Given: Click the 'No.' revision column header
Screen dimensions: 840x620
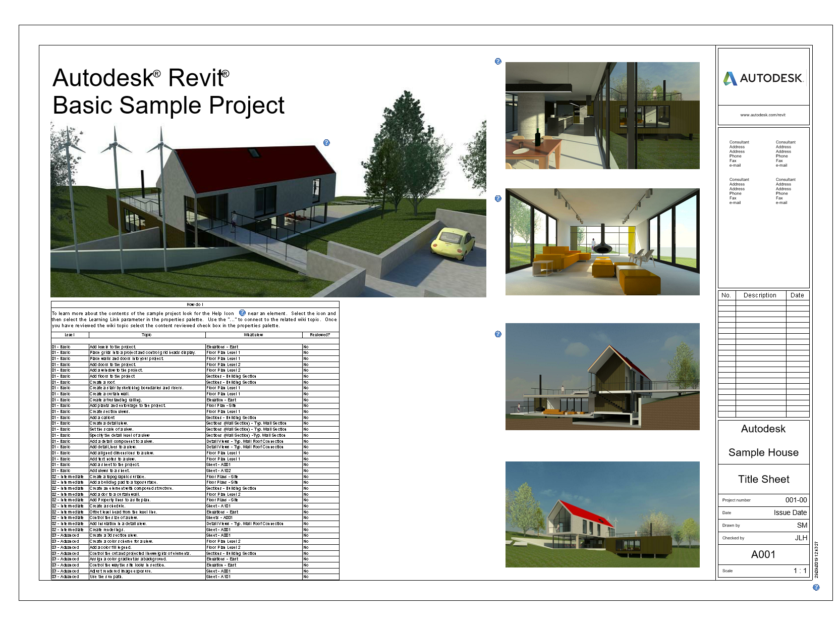Looking at the screenshot, I should pyautogui.click(x=726, y=295).
